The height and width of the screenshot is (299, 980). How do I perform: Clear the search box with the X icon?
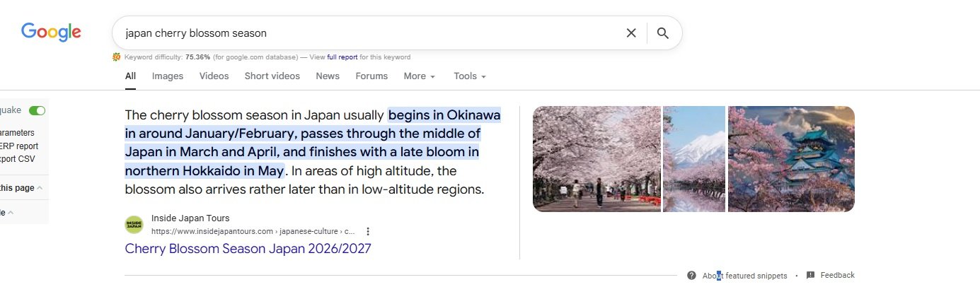[631, 33]
